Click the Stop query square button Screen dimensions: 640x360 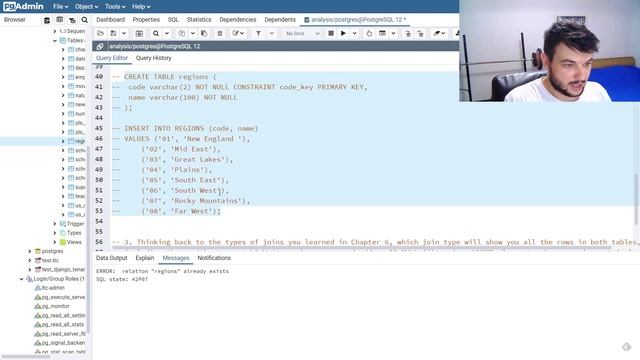(331, 33)
